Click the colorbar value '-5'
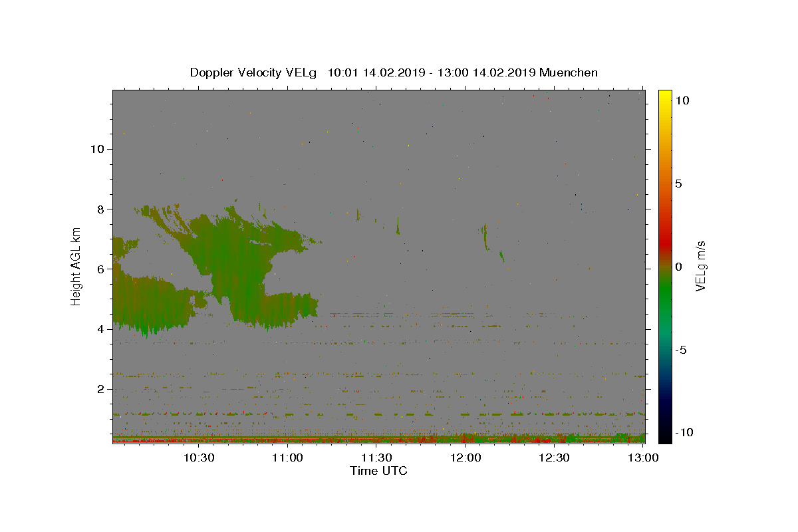The width and height of the screenshot is (798, 532). click(x=680, y=350)
